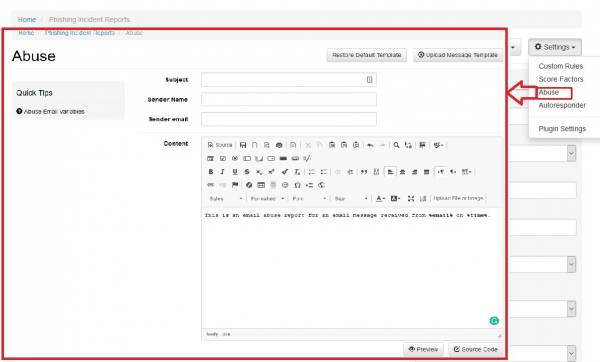Choose Autoresponder in the Settings menu
This screenshot has width=600, height=362.
tap(562, 105)
